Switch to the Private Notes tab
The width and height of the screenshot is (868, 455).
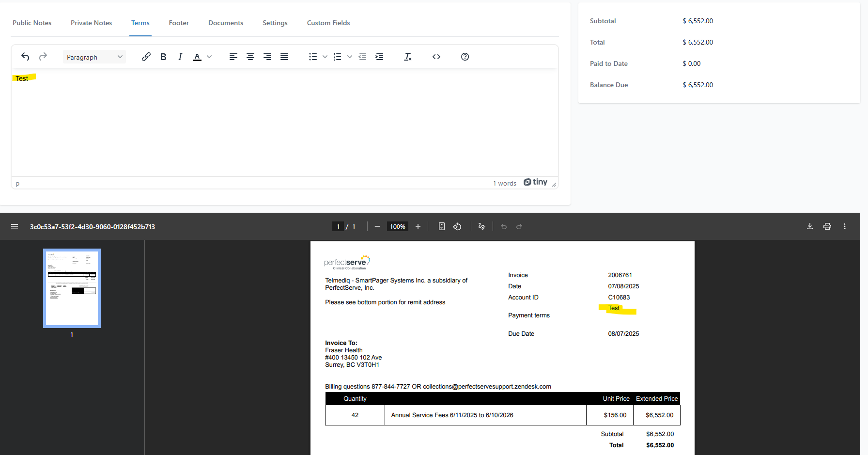[91, 23]
